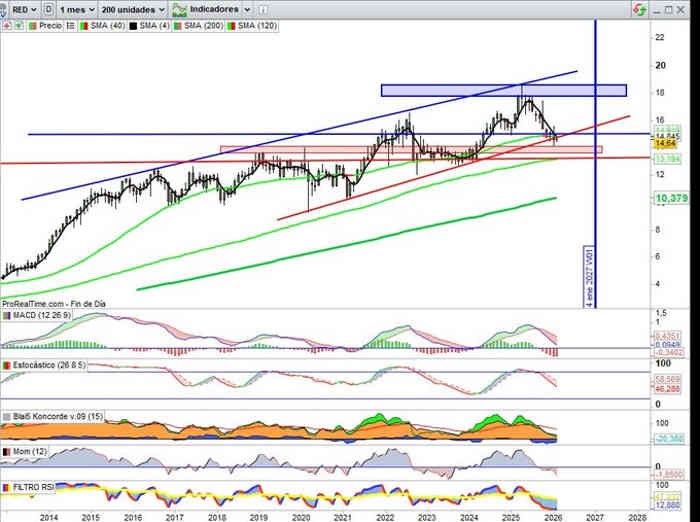Click the Estocástico indicator color icon

tap(6, 367)
